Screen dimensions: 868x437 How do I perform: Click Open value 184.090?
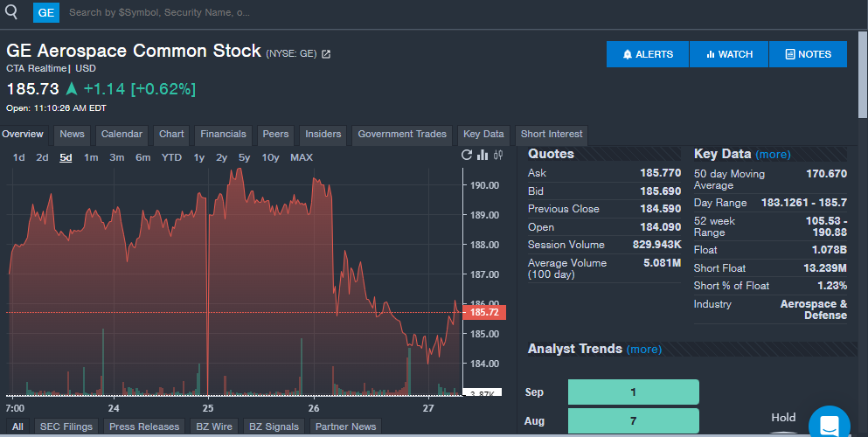[x=661, y=227]
